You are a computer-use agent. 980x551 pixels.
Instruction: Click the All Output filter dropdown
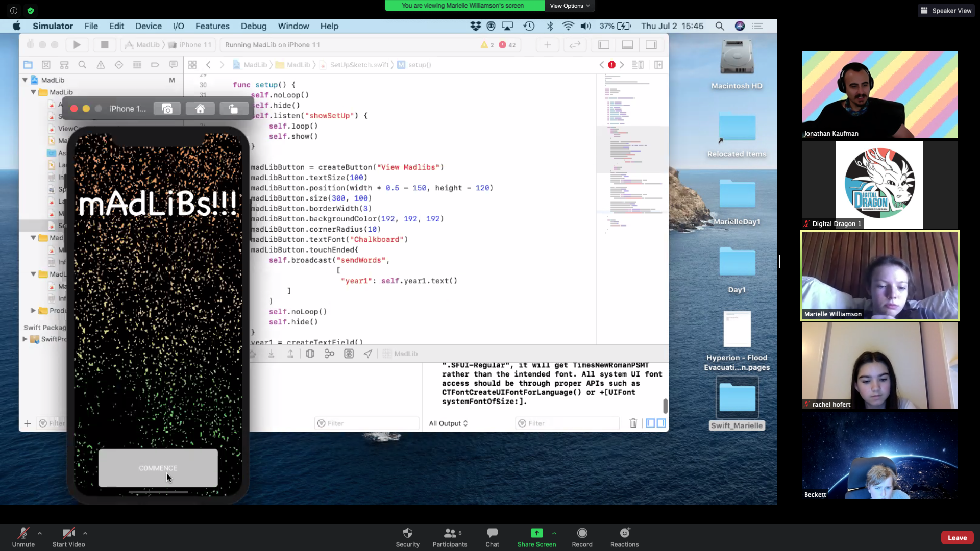(448, 422)
